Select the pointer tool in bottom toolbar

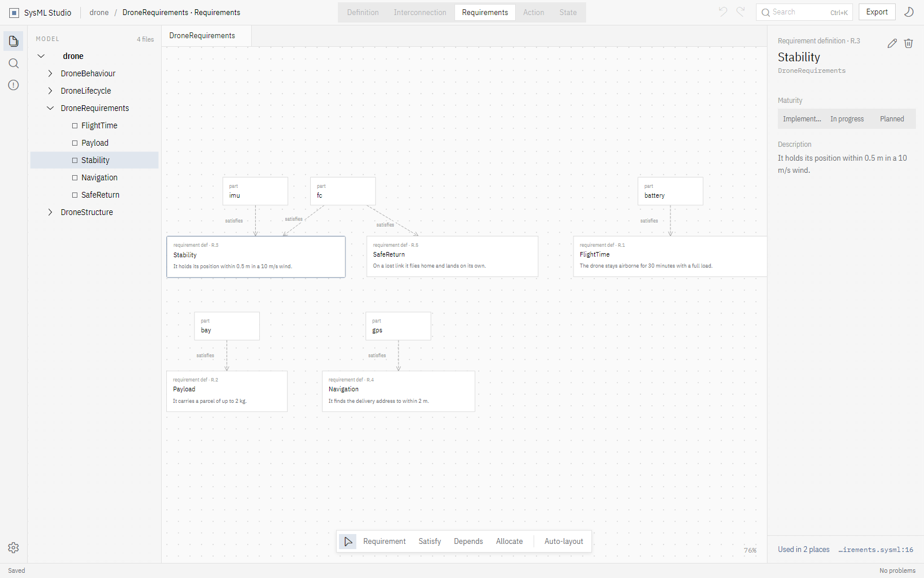348,542
